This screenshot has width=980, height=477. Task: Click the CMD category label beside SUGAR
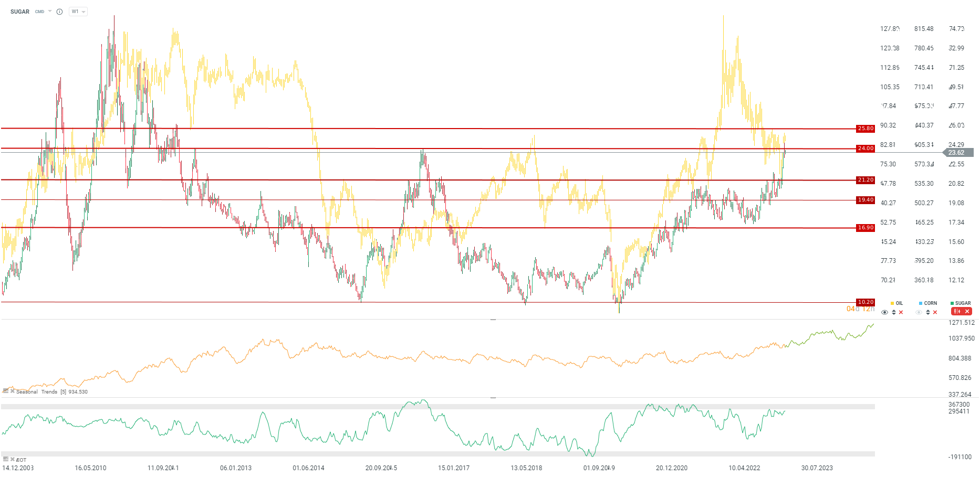(39, 12)
